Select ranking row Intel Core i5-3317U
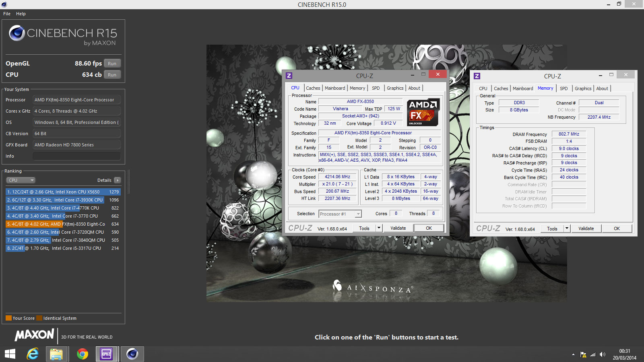 click(x=63, y=248)
